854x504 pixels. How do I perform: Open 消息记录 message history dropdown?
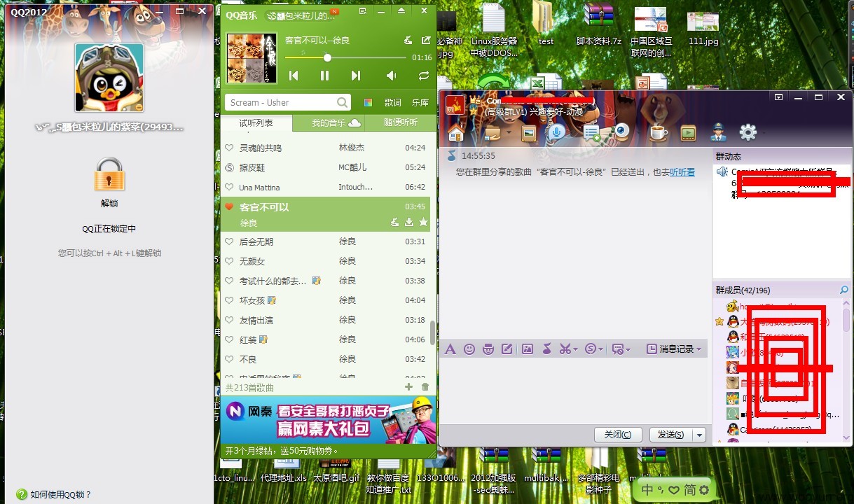tap(673, 349)
